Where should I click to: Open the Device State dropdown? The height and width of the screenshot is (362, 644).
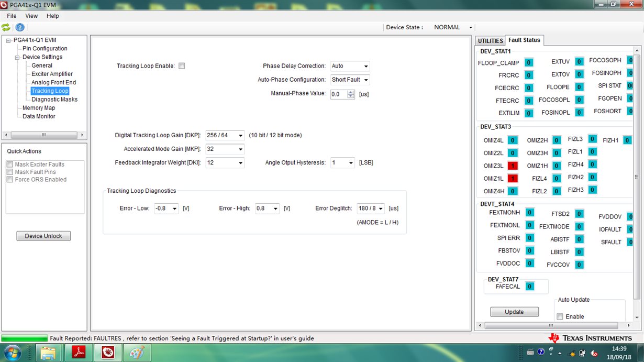453,27
